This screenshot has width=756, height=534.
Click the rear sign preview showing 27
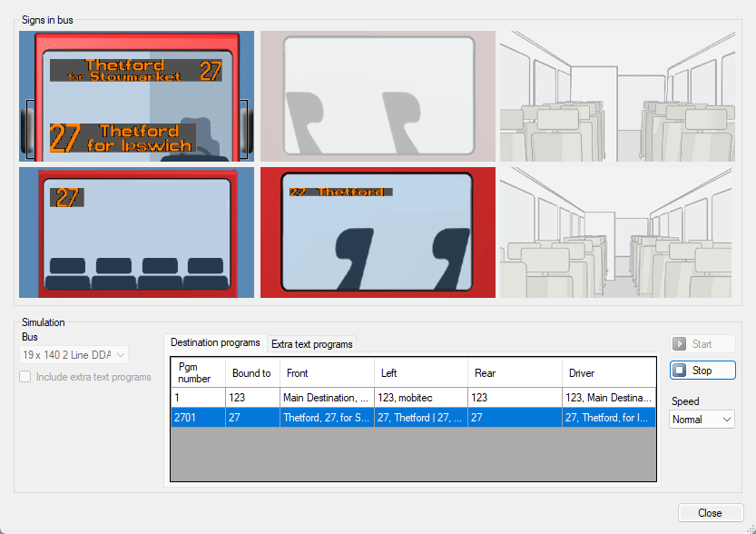(x=136, y=232)
